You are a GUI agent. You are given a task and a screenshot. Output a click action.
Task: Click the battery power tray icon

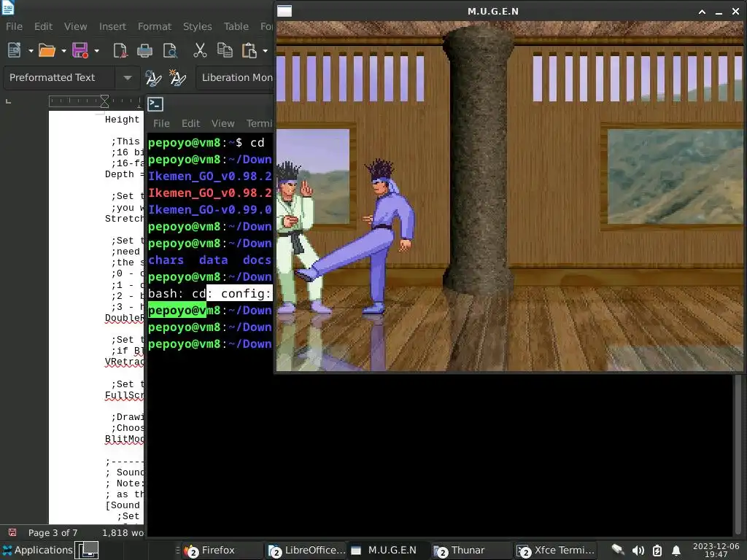coord(657,551)
